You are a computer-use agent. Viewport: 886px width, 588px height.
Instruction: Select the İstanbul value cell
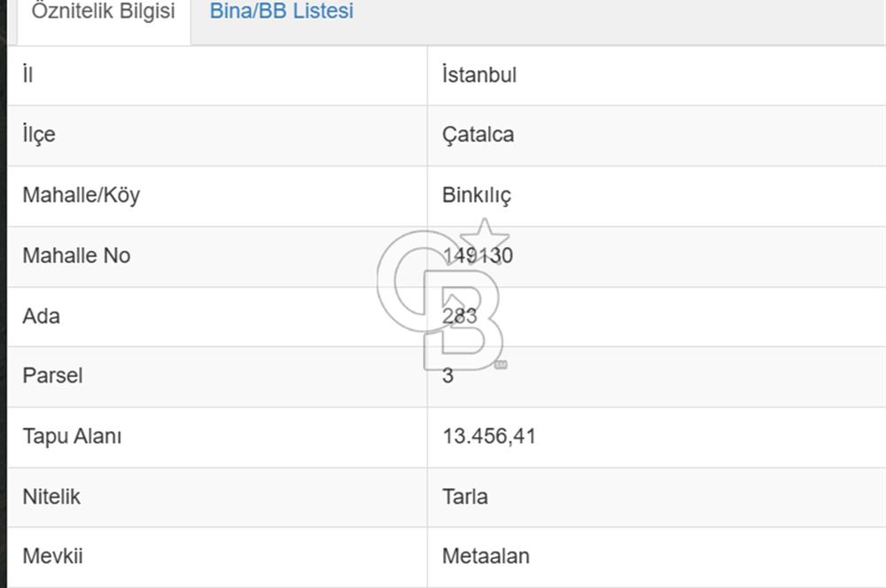coord(478,75)
